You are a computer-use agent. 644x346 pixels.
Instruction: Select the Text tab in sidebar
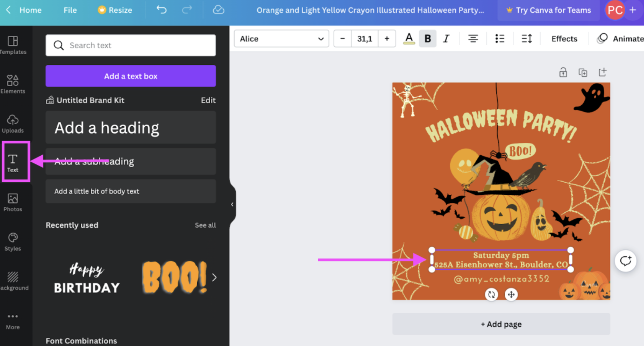pos(13,163)
